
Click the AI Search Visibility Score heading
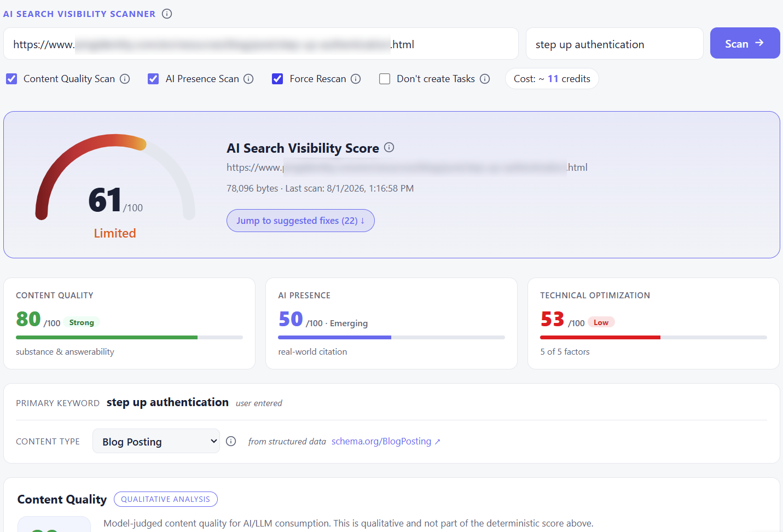[x=303, y=148]
